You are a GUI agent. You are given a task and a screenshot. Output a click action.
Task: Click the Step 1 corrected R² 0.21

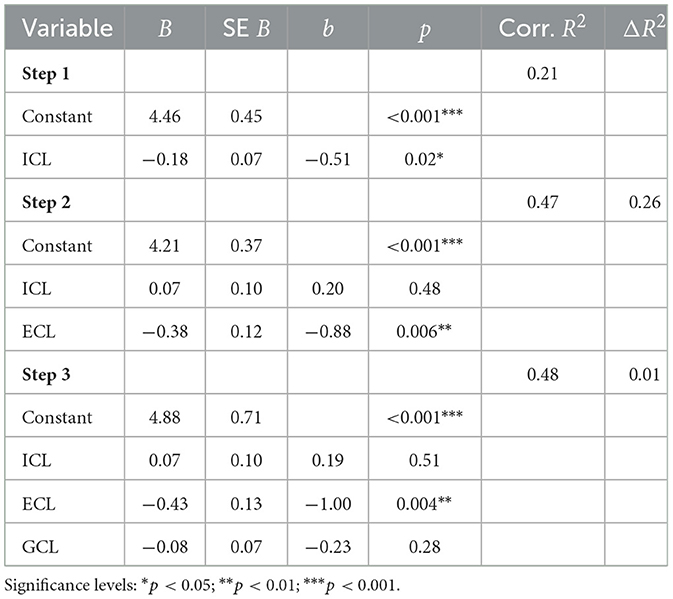coord(543,73)
